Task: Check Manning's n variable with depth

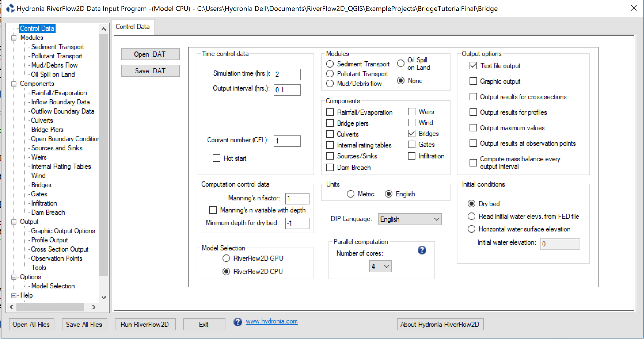Action: [213, 210]
